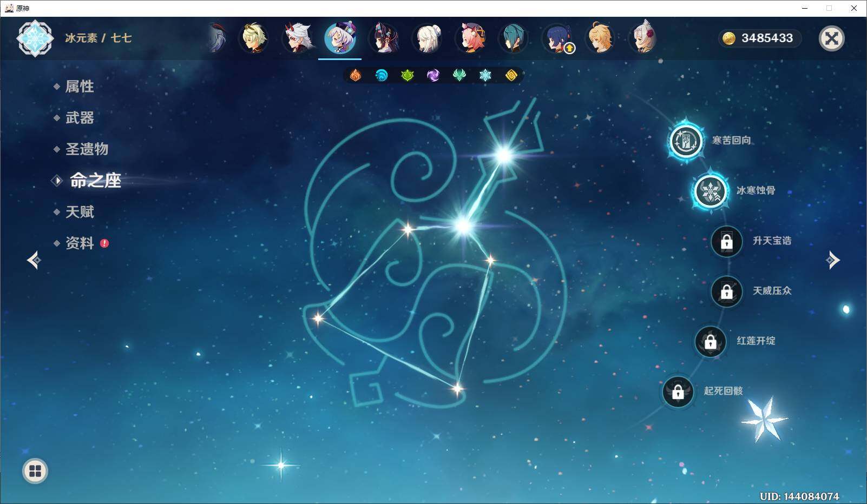Select Arataki Itto's horned avatar
Image resolution: width=867 pixels, height=504 pixels.
point(297,38)
